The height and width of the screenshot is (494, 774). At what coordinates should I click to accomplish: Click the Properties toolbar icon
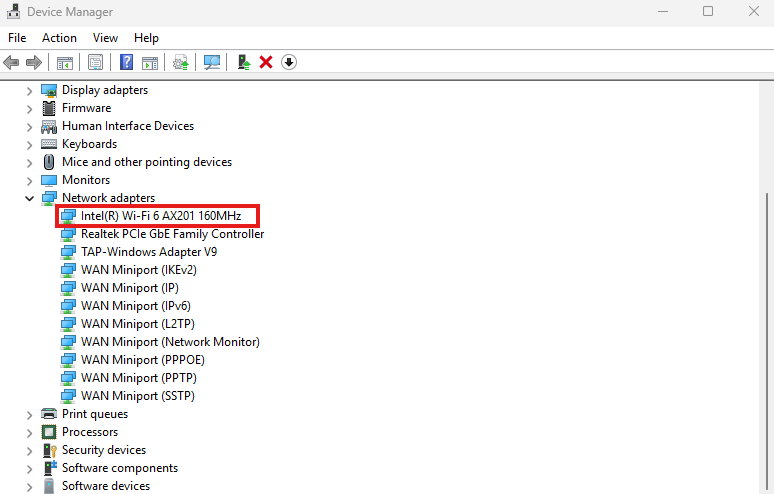coord(95,62)
